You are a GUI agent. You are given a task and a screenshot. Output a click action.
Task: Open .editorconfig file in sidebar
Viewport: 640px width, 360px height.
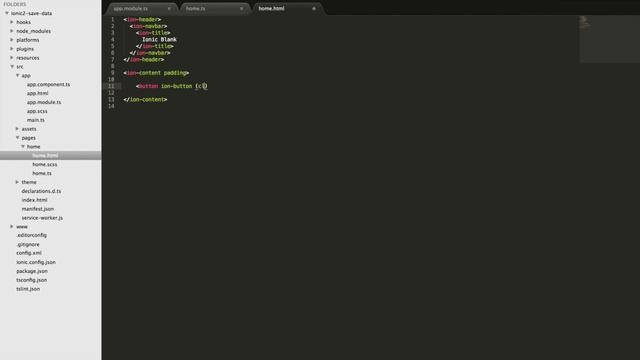tap(31, 236)
